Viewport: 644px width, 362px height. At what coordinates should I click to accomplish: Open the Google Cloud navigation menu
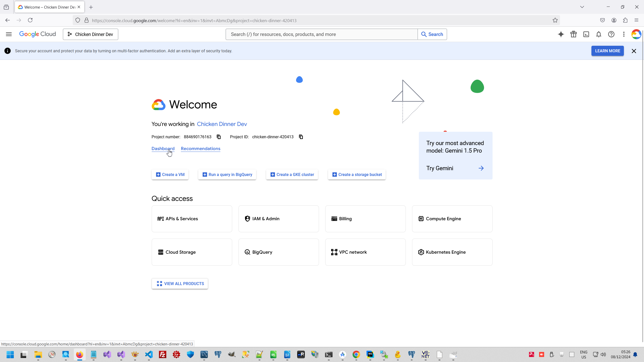tap(9, 34)
